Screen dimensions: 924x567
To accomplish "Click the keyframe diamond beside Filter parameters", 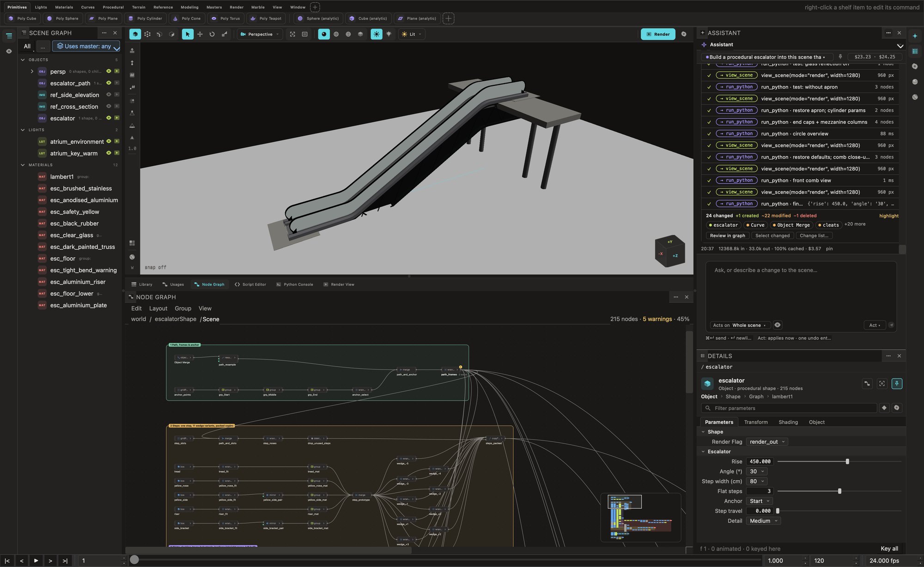I will tap(884, 408).
